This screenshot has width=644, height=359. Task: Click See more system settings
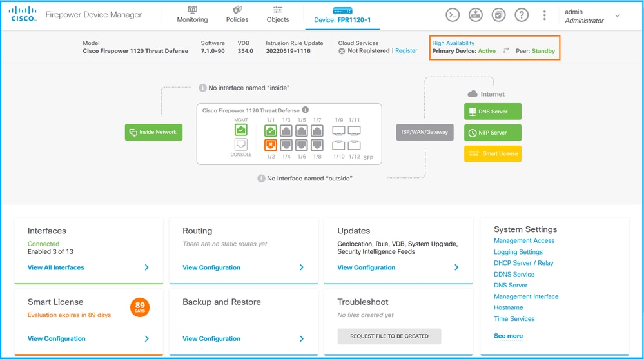pyautogui.click(x=509, y=336)
